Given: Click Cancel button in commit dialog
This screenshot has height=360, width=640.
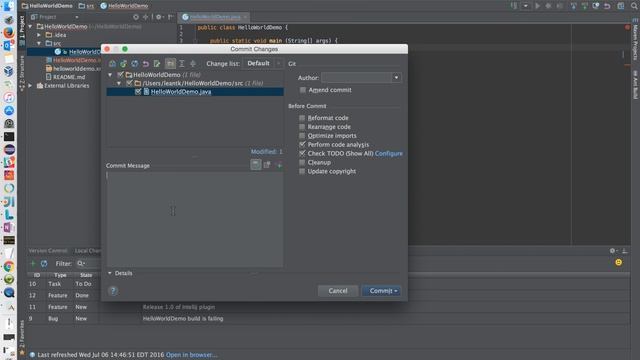Looking at the screenshot, I should 338,291.
